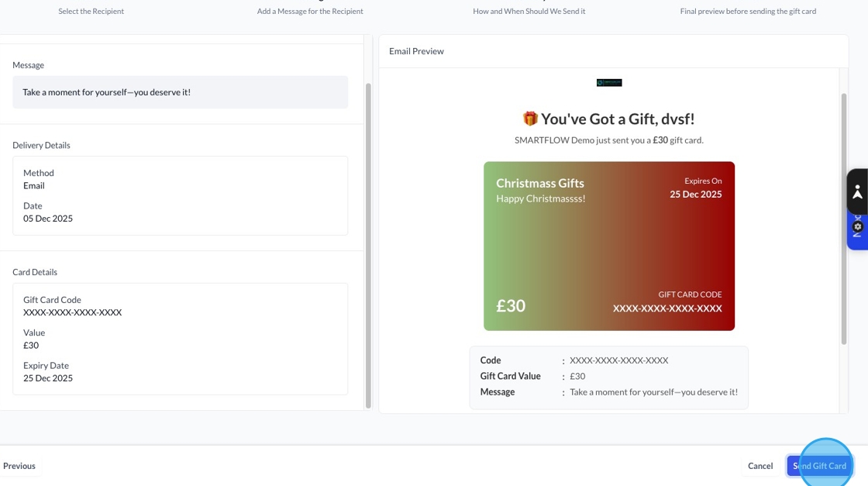Click the Email Preview header
Viewport: 868px width, 486px height.
click(417, 51)
